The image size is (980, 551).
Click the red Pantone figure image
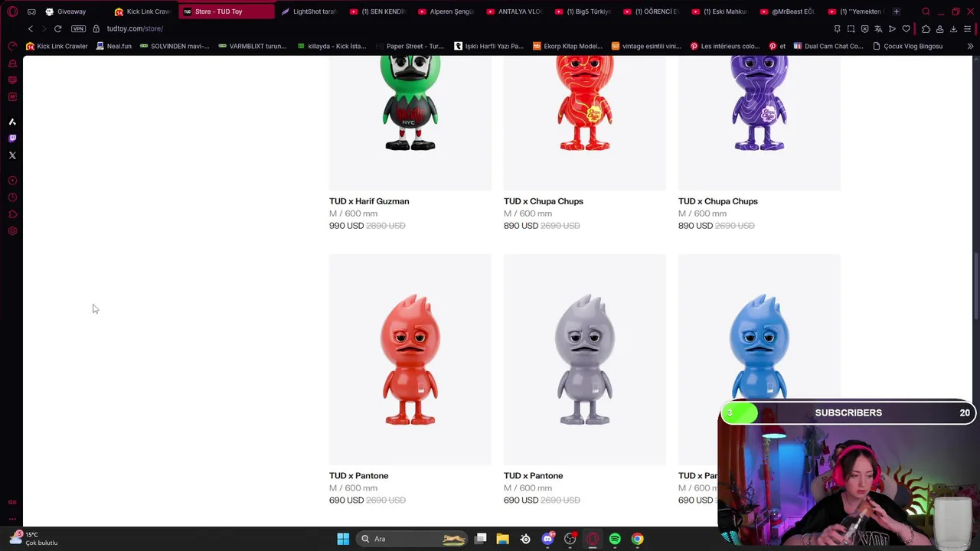(x=410, y=360)
